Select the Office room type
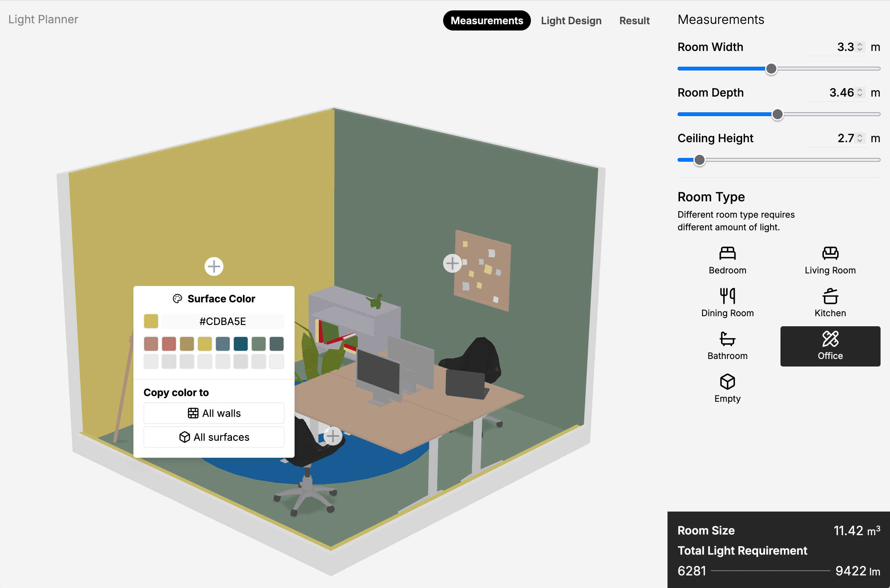 830,346
